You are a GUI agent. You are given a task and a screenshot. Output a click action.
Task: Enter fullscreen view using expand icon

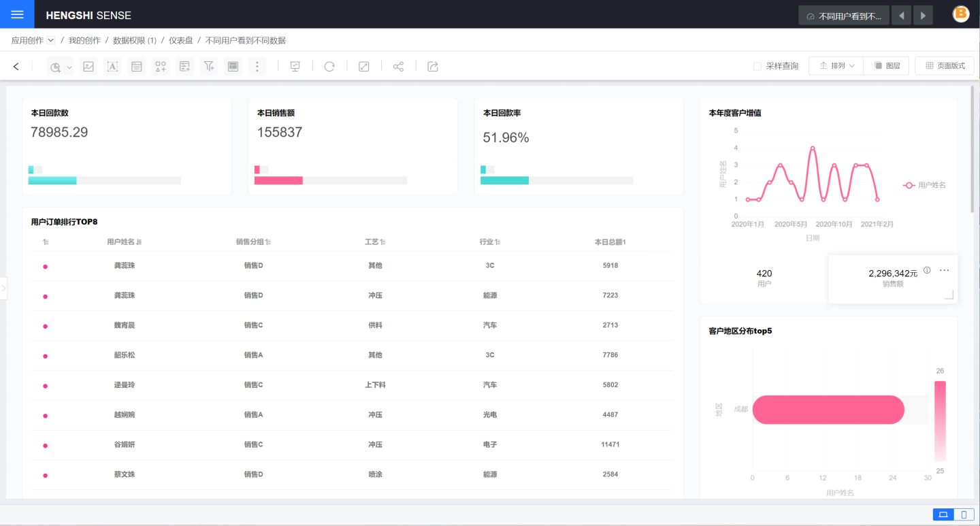(363, 66)
